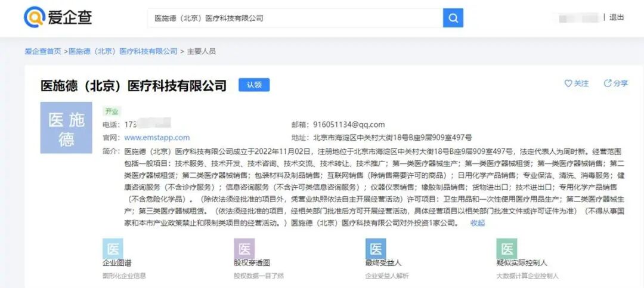Click the 最终受益人 label
This screenshot has width=644, height=288.
pos(383,264)
